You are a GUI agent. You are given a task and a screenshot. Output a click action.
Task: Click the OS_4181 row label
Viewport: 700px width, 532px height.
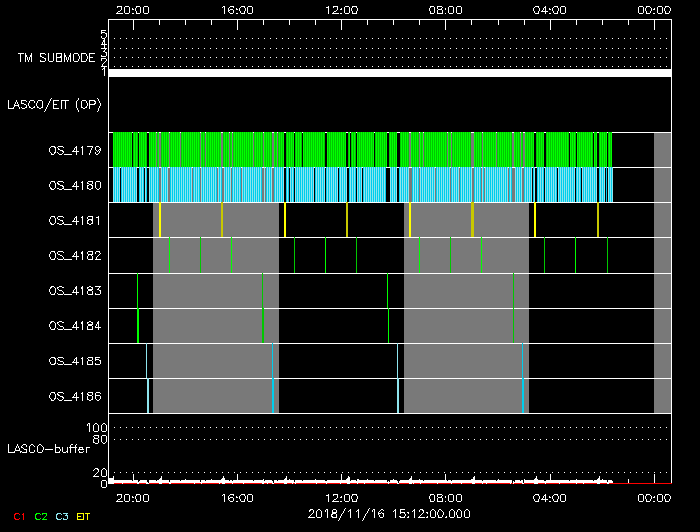75,221
